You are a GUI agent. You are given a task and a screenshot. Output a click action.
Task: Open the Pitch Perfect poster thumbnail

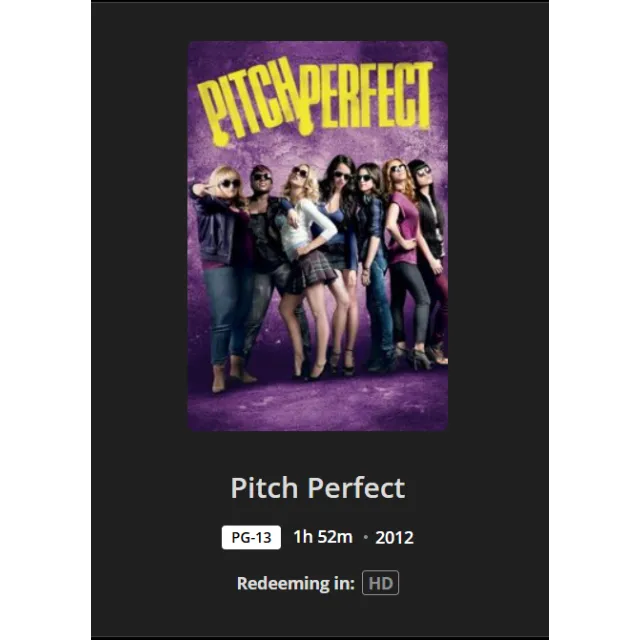click(318, 236)
